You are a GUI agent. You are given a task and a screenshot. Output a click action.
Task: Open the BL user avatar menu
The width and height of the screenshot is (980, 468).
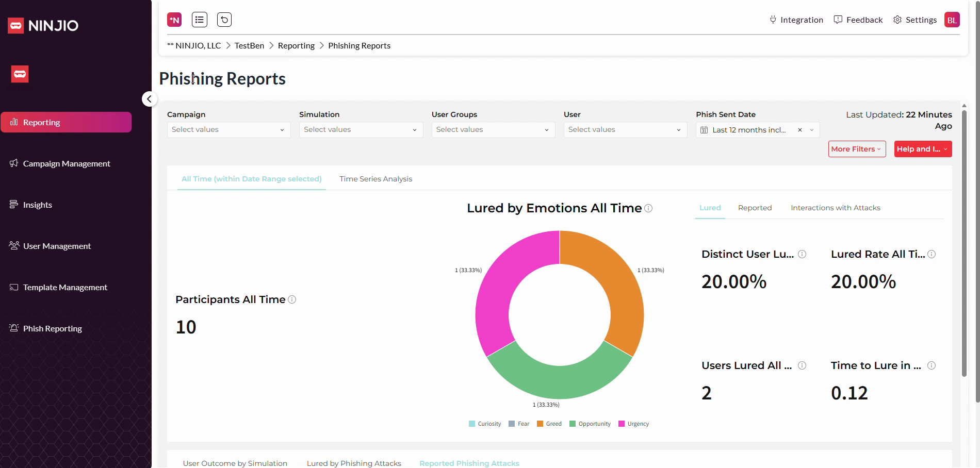(952, 20)
